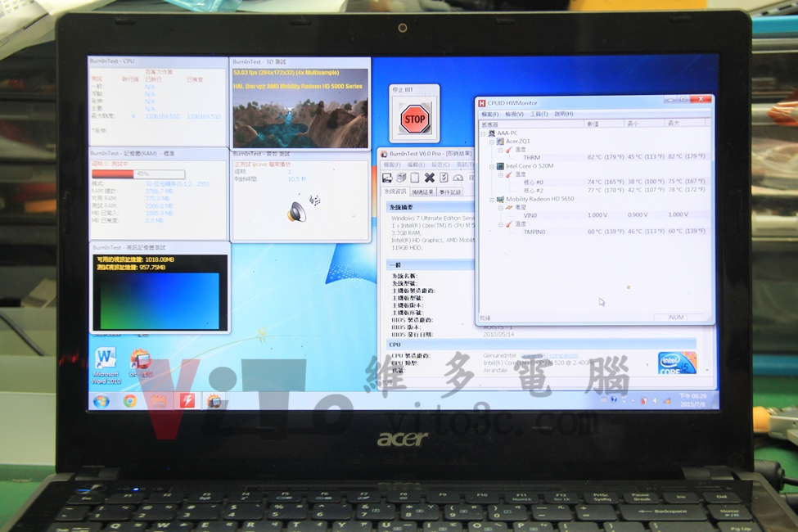798x532 pixels.
Task: Collapse the 電壓 node under Radeon HD 5650
Action: [500, 208]
